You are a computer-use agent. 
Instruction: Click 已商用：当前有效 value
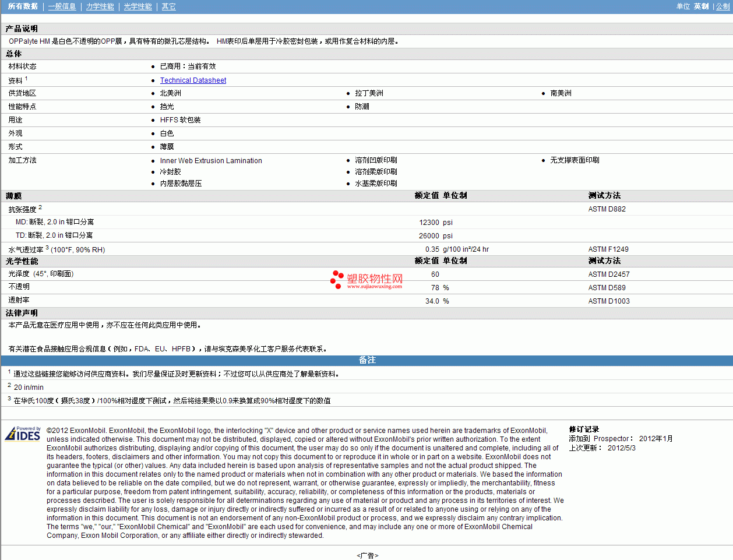188,66
